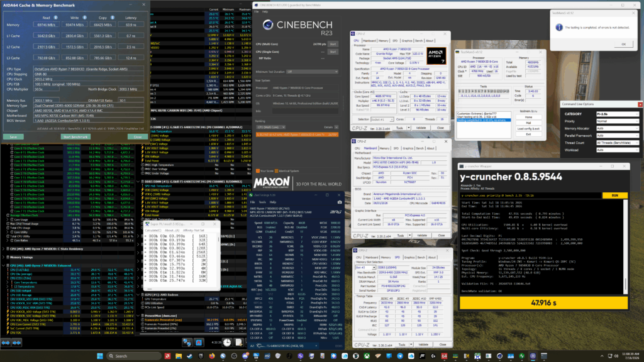
Task: Click the HWiNFO logging sheet icon in bottom toolbar
Action: coord(239,343)
